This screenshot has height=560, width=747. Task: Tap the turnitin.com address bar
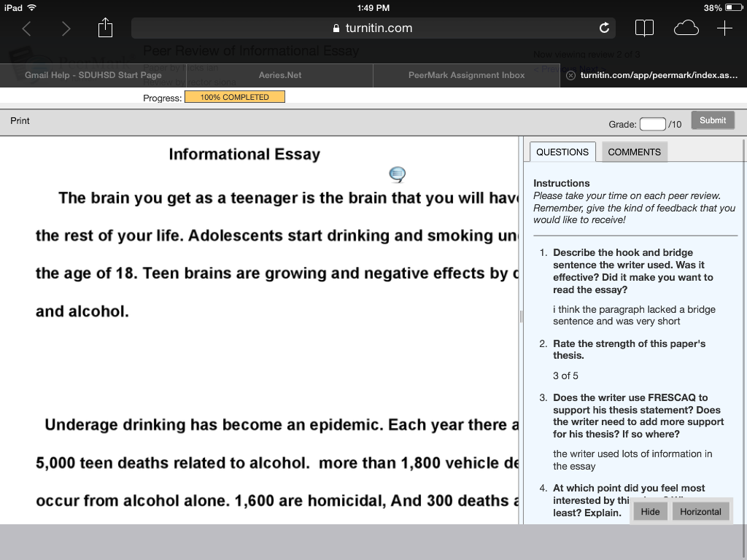point(373,28)
